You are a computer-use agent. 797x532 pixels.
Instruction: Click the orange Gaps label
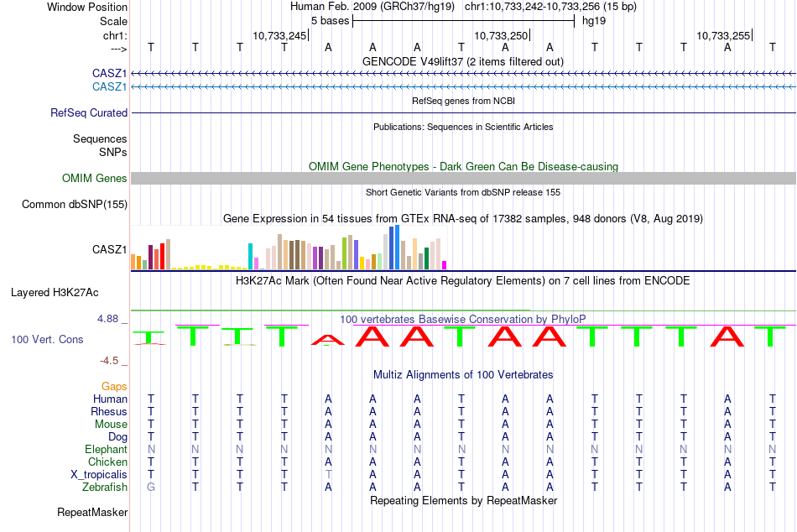pyautogui.click(x=114, y=387)
